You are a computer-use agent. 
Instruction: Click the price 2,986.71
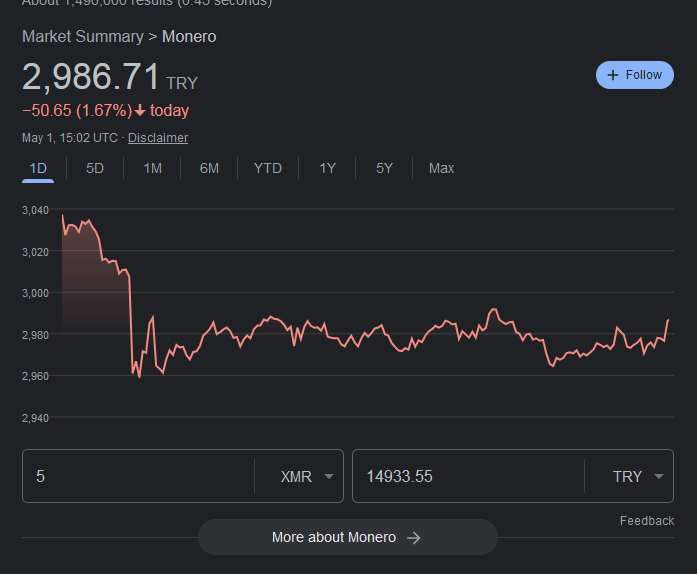91,76
